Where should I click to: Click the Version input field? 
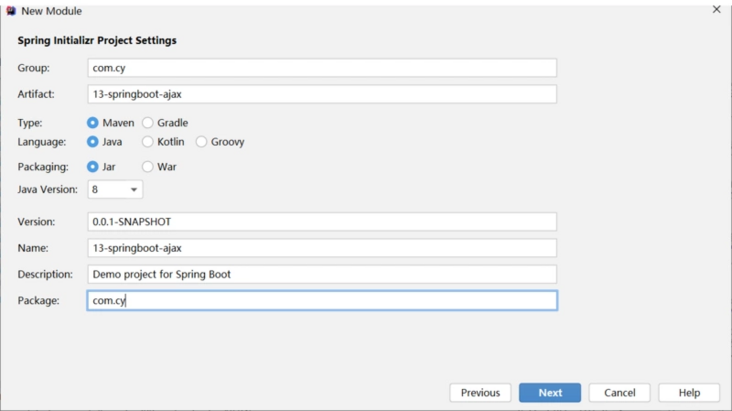322,222
